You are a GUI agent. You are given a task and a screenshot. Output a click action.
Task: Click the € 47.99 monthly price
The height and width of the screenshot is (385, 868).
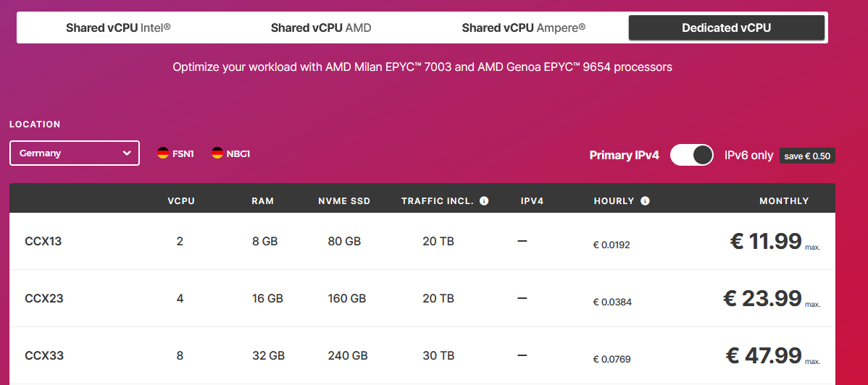click(764, 355)
